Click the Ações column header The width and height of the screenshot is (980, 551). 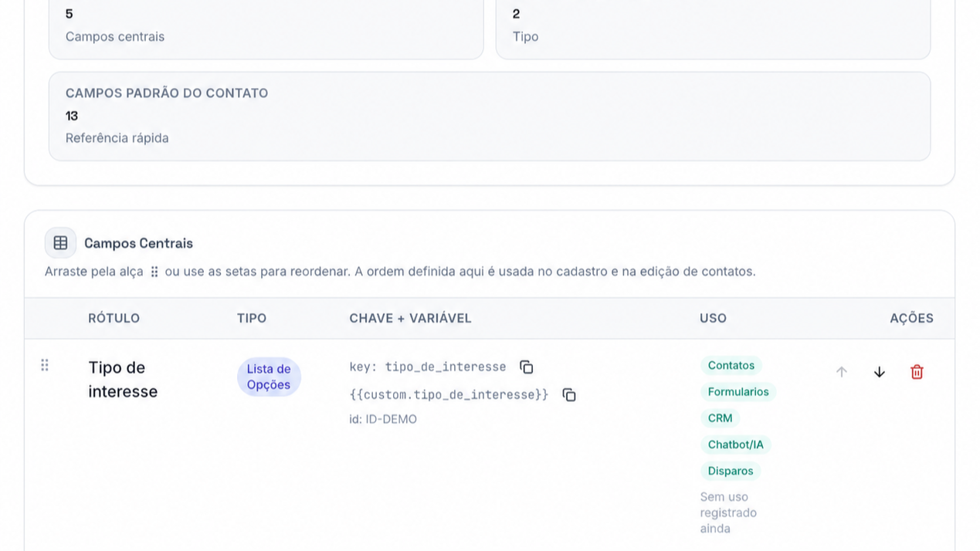[911, 318]
